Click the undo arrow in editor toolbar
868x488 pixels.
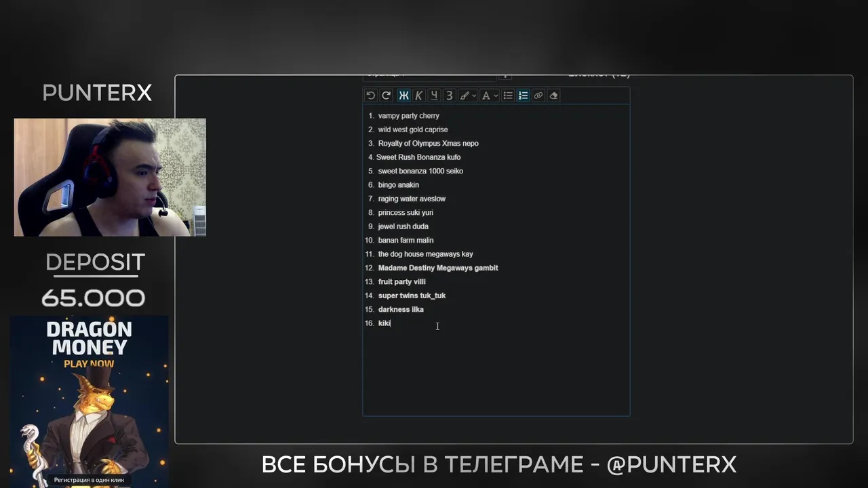[370, 96]
